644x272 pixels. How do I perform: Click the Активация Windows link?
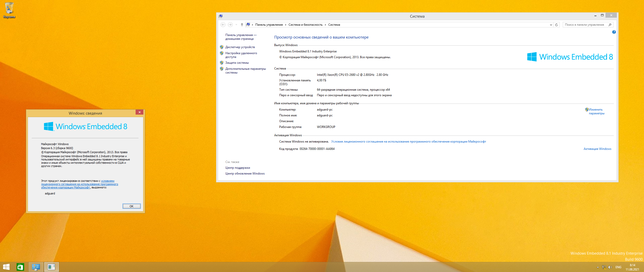point(597,149)
